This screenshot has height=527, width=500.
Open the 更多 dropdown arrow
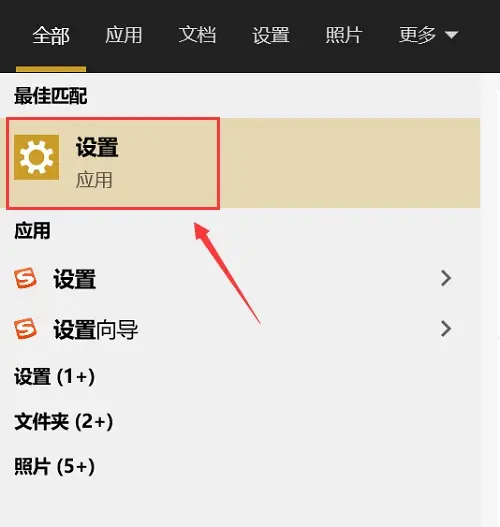click(451, 35)
